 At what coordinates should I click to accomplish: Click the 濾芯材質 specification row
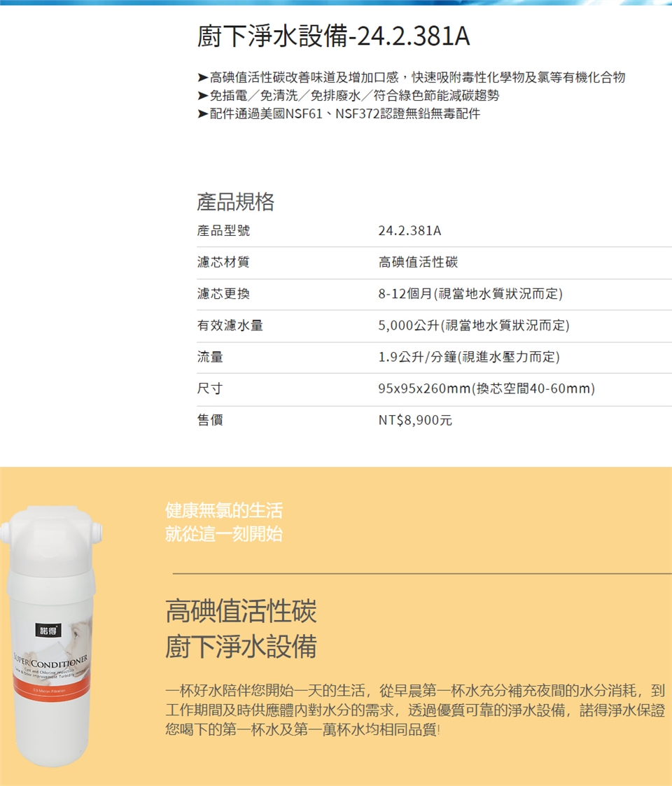pyautogui.click(x=434, y=262)
